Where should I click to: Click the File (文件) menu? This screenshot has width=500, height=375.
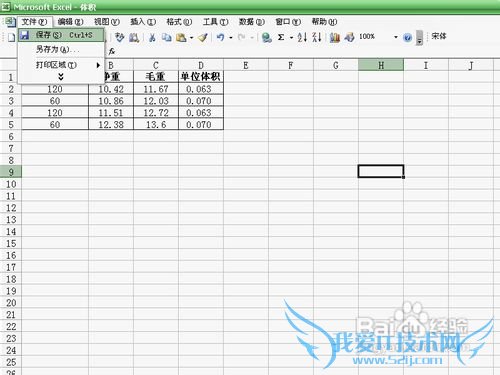(x=34, y=22)
